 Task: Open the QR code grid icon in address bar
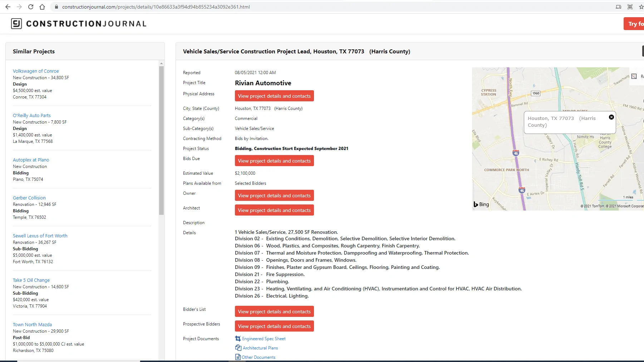click(x=630, y=7)
